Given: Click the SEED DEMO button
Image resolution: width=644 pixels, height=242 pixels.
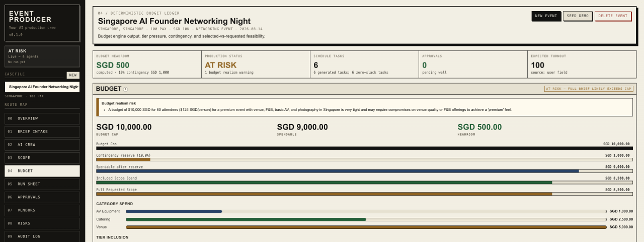Looking at the screenshot, I should 577,16.
